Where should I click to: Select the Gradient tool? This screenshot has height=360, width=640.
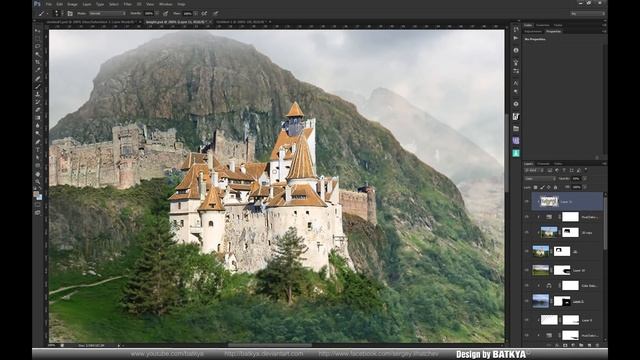point(38,118)
